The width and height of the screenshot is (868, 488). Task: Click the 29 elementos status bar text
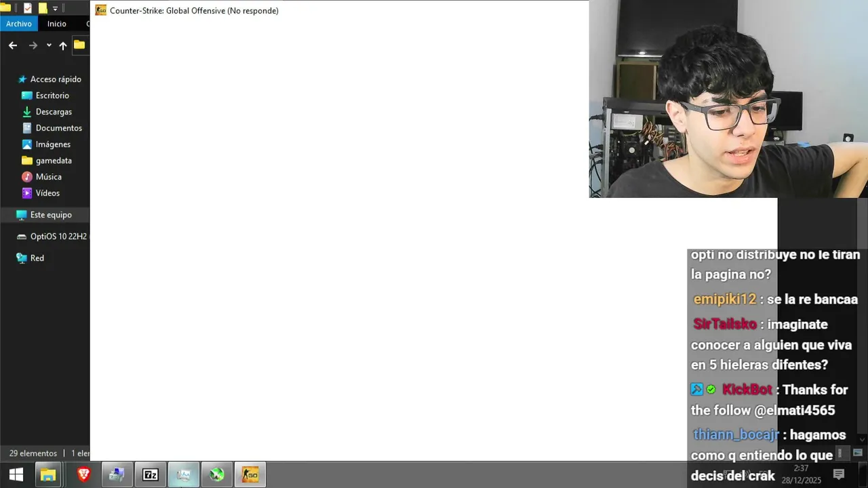(33, 453)
